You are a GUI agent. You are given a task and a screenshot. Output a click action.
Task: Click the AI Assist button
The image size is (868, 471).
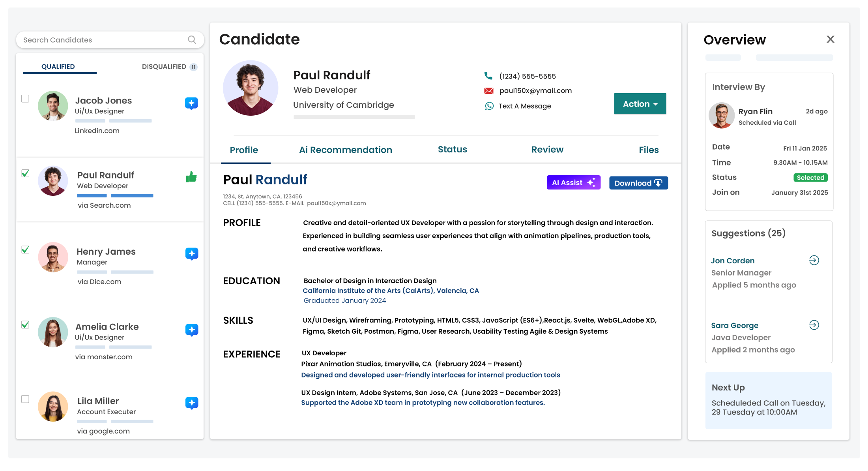click(x=573, y=183)
